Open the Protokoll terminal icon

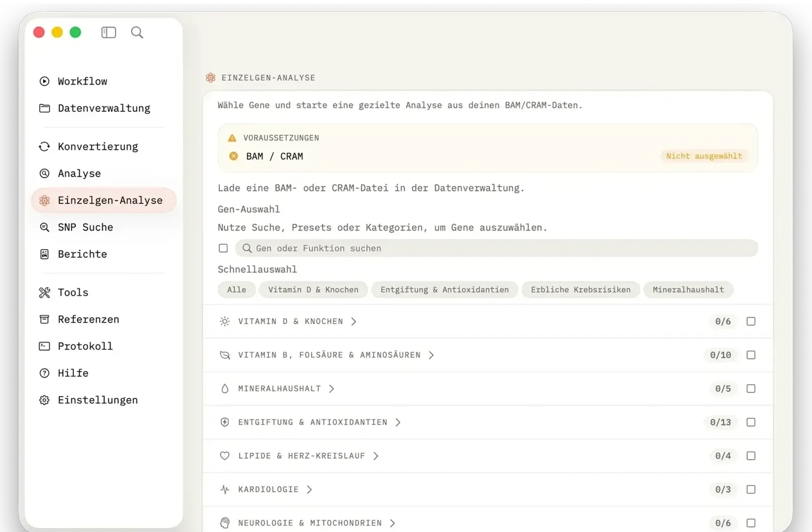[45, 346]
